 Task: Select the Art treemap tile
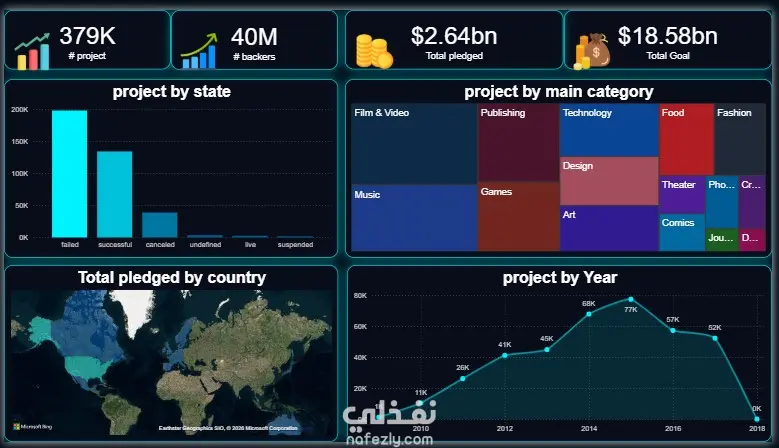coord(609,228)
